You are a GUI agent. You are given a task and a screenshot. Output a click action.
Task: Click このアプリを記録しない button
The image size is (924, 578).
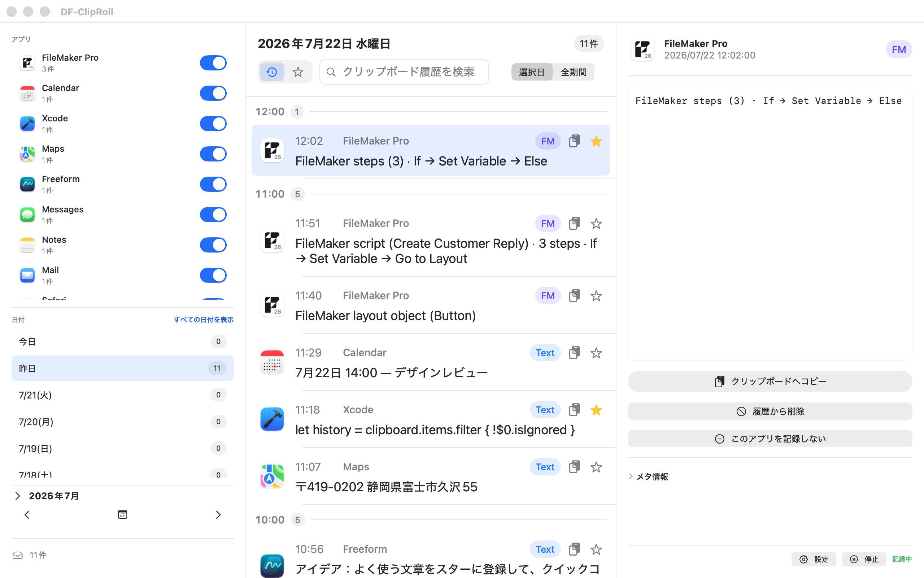pos(770,439)
